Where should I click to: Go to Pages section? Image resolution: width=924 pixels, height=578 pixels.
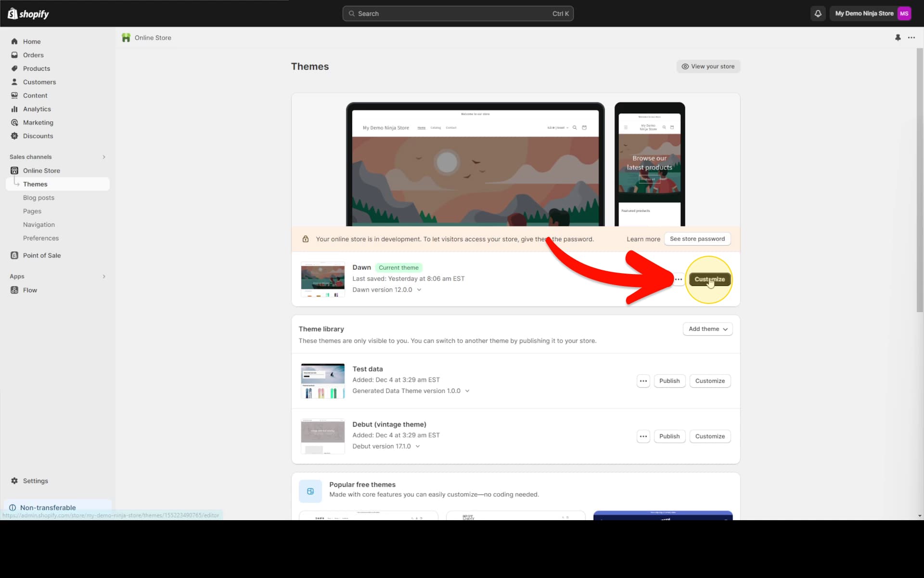point(32,211)
